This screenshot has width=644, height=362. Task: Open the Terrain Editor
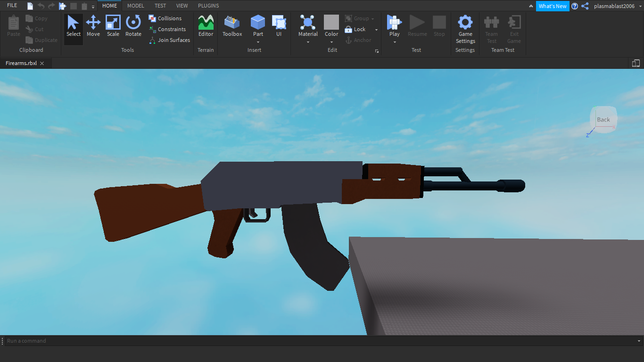pos(206,27)
